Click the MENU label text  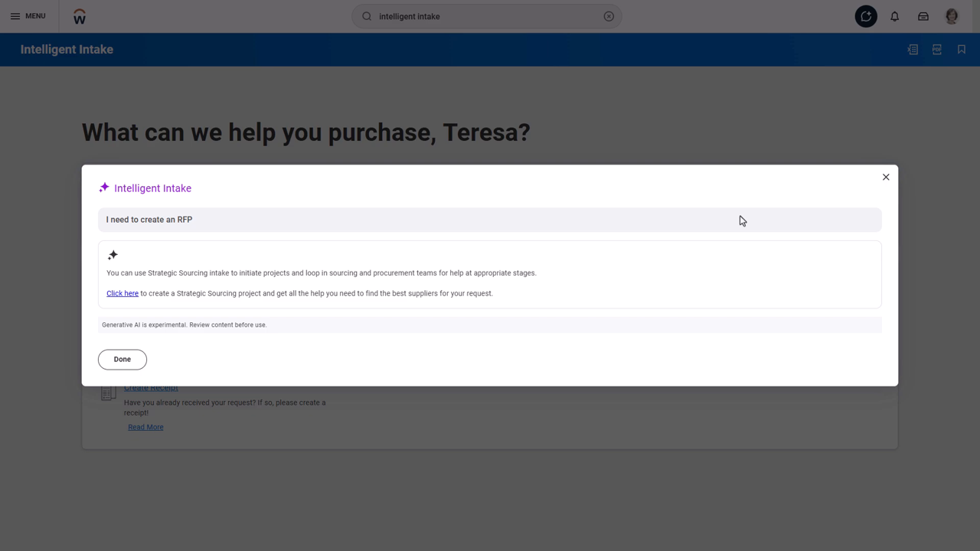coord(35,16)
